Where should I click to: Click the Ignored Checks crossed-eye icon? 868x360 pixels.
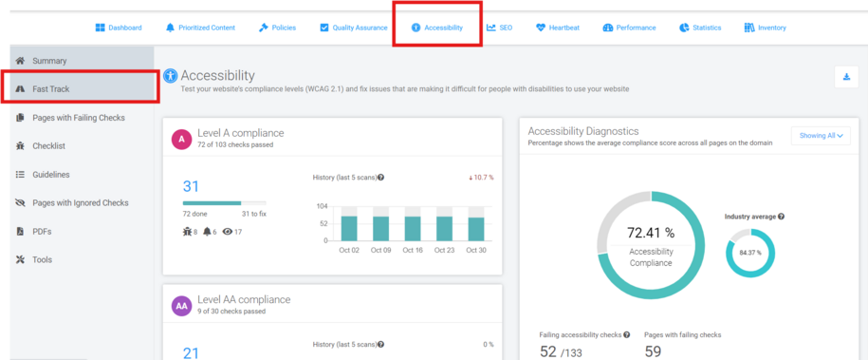click(21, 202)
